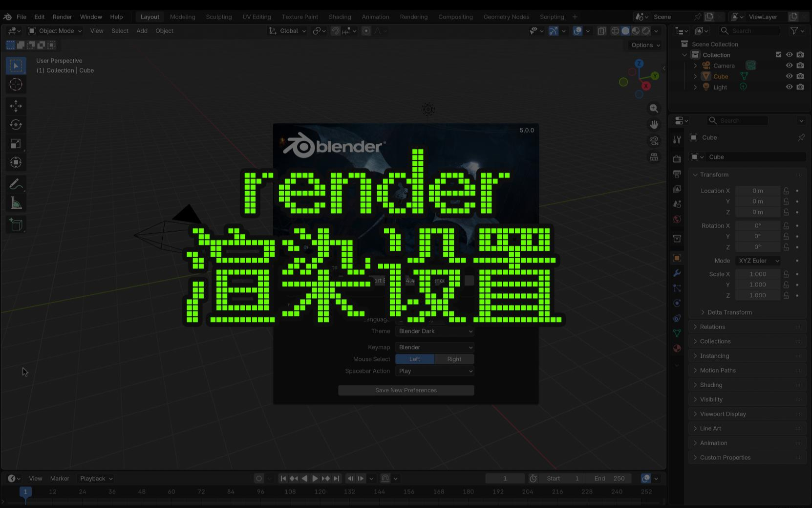Select the Move tool in toolbar
The height and width of the screenshot is (508, 812).
pos(16,106)
